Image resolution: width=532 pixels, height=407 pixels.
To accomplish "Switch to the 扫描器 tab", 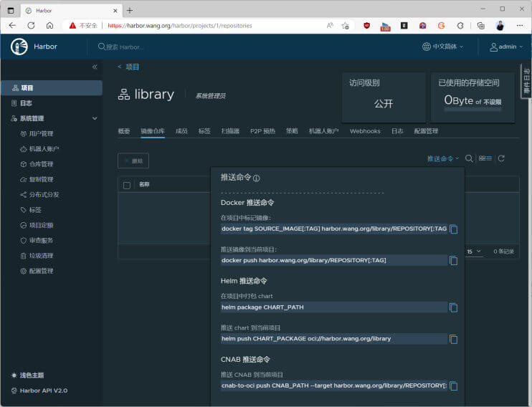I will (x=230, y=131).
